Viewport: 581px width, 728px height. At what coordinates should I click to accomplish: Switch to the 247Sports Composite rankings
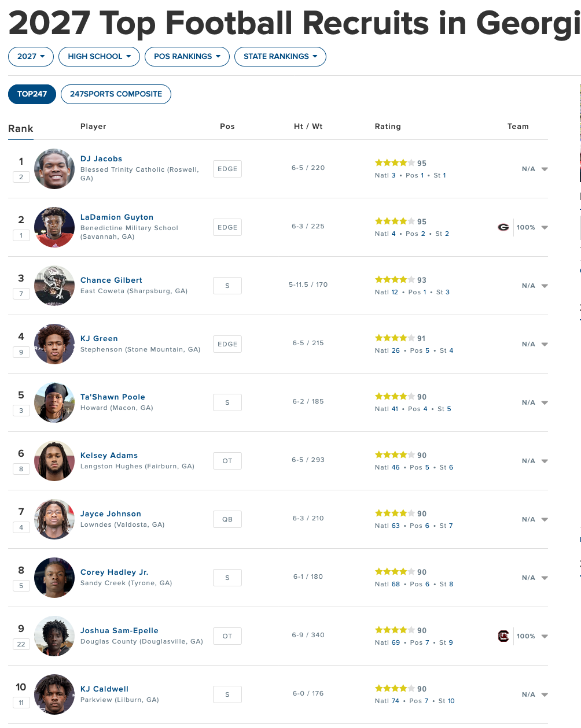pyautogui.click(x=116, y=94)
